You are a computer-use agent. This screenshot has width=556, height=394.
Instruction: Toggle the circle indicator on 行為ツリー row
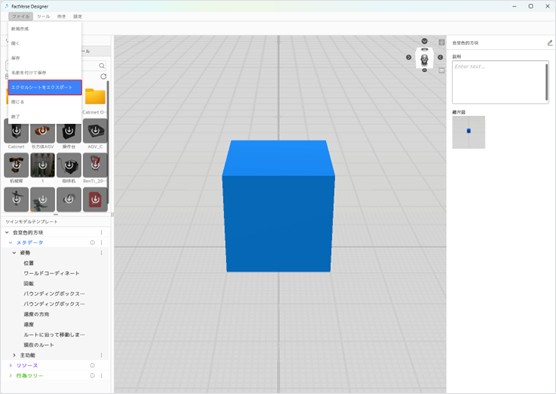coord(92,376)
